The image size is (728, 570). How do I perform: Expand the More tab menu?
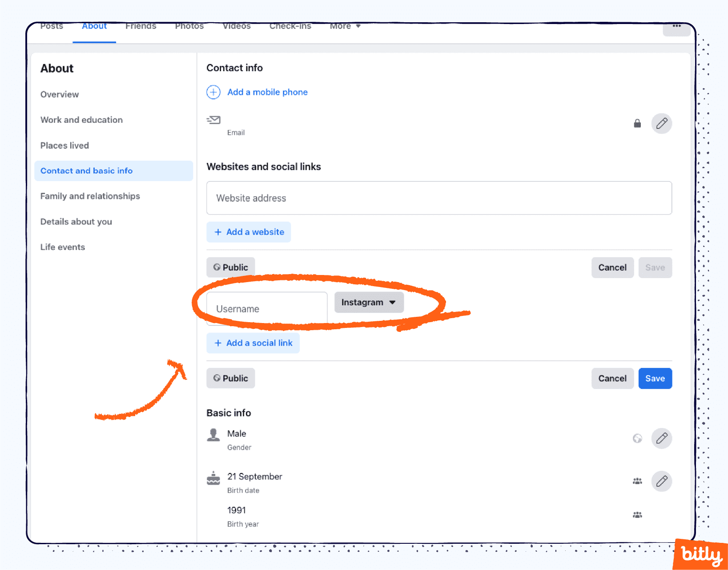[345, 27]
